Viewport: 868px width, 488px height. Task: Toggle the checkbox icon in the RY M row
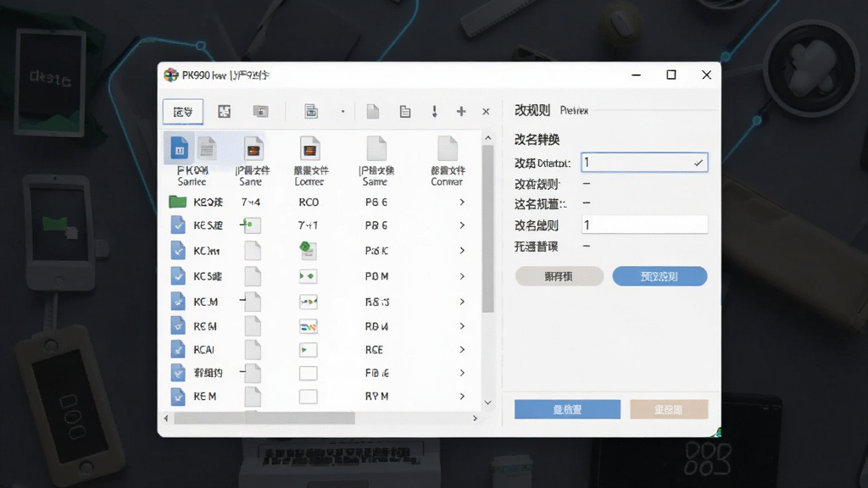[x=178, y=396]
